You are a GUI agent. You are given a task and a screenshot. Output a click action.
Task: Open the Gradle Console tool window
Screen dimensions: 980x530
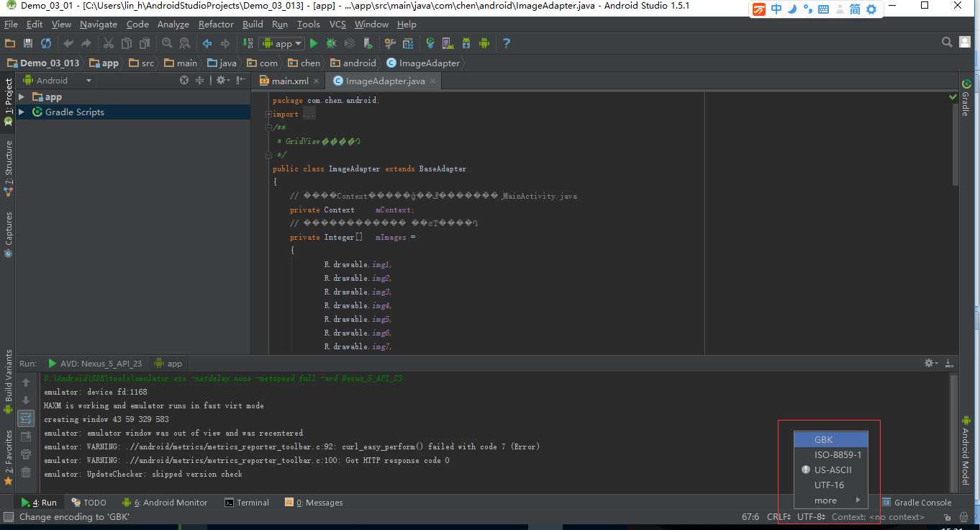[917, 503]
